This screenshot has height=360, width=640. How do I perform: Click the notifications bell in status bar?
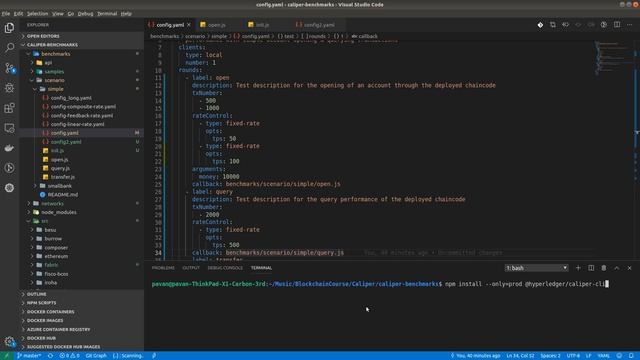[631, 356]
